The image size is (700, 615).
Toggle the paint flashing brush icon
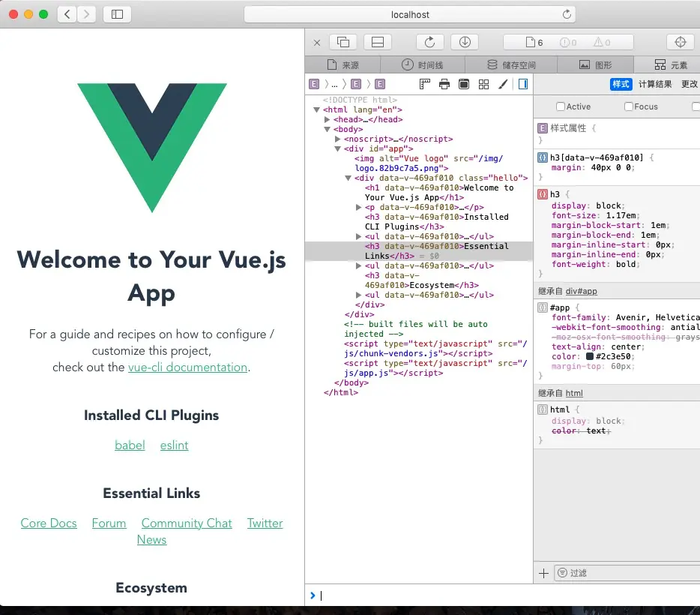[x=503, y=84]
